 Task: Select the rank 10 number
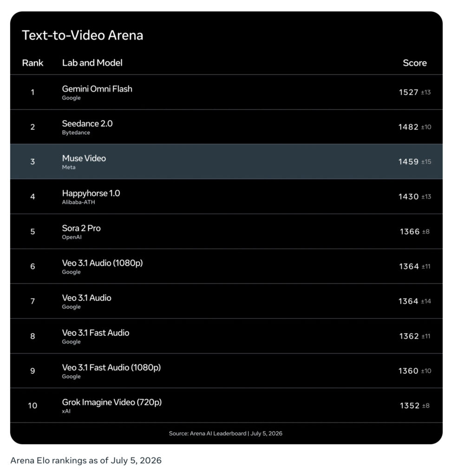click(x=33, y=405)
